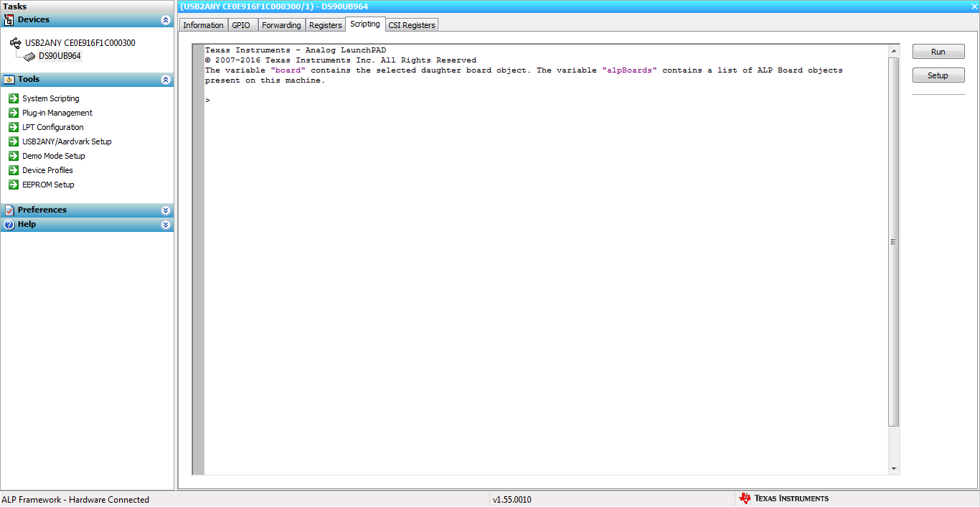Click the USB2ANY/Aardvark Setup arrow icon
This screenshot has height=507, width=980.
pyautogui.click(x=13, y=141)
